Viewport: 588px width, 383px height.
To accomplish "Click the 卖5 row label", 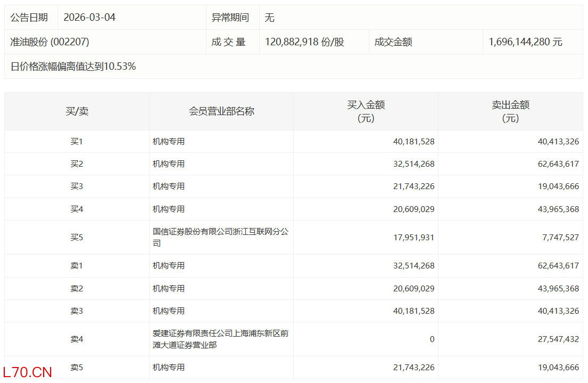I will click(77, 368).
